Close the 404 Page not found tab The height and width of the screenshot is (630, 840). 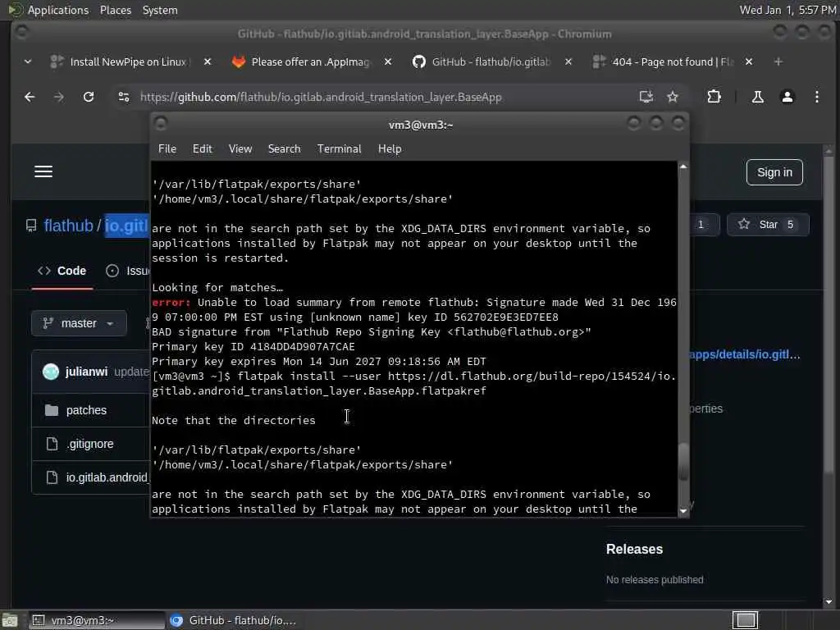tap(749, 62)
